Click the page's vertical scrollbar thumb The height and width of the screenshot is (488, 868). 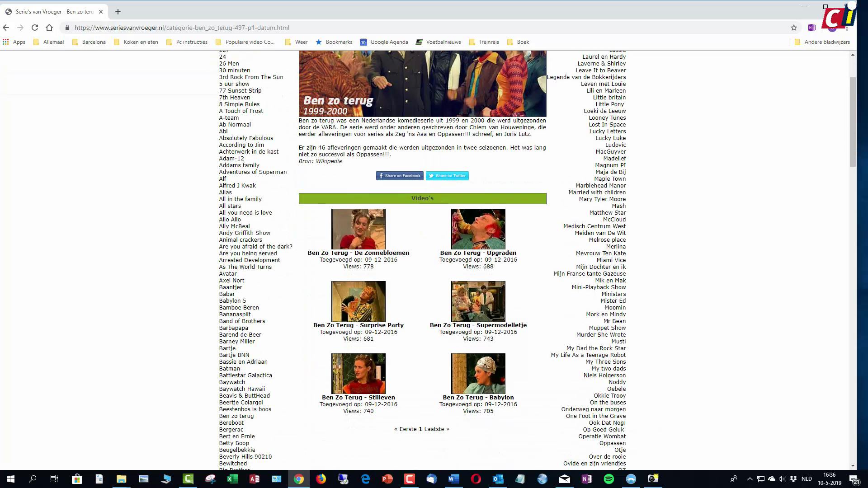(853, 122)
